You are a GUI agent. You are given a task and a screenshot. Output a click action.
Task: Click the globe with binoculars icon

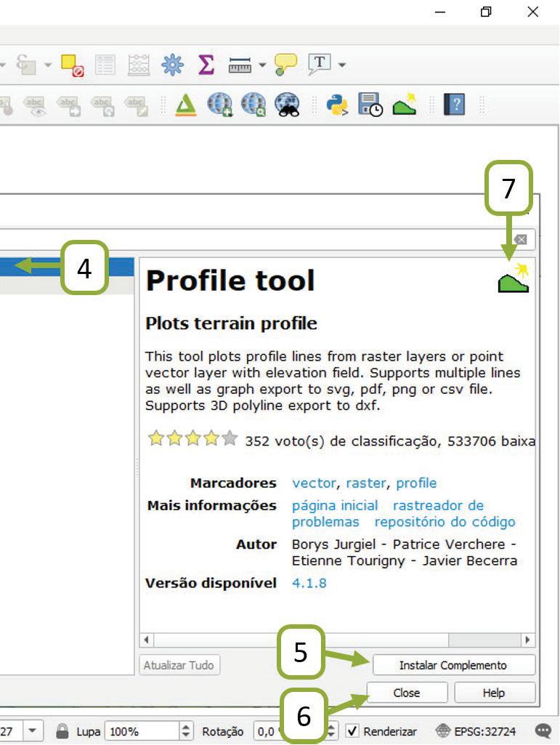pos(288,105)
